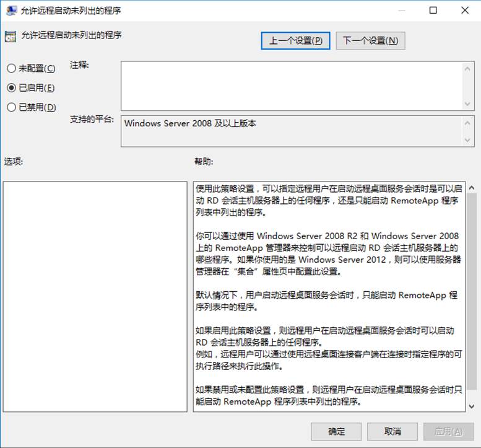Click the 支持的平台 label

92,119
